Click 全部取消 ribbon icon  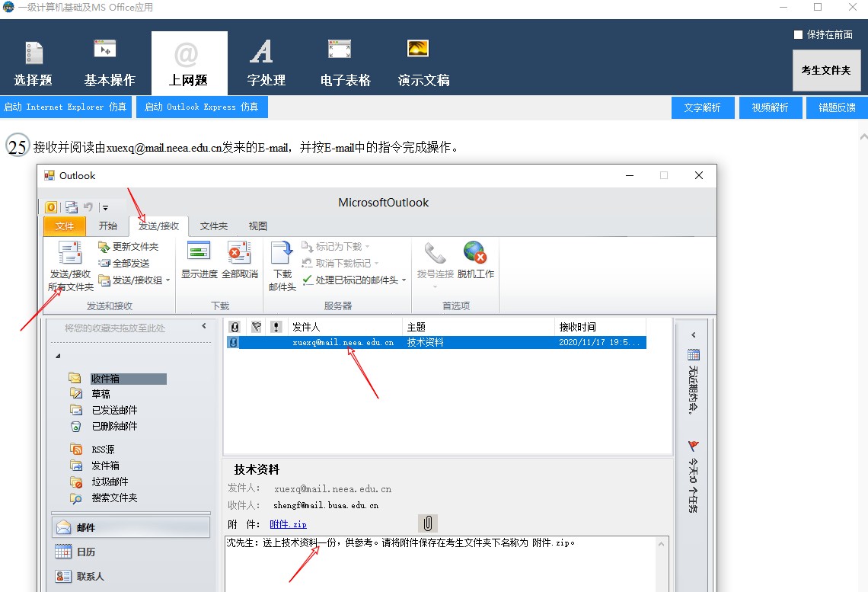pyautogui.click(x=240, y=260)
